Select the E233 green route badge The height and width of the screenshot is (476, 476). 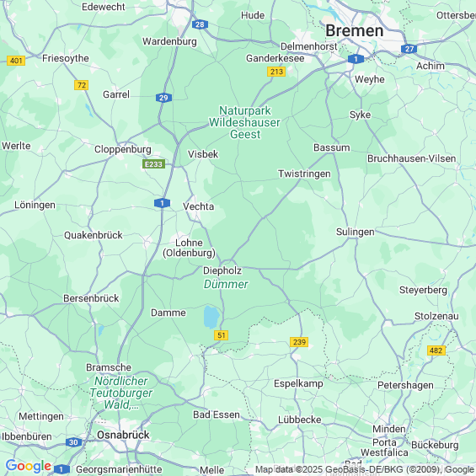click(x=153, y=164)
